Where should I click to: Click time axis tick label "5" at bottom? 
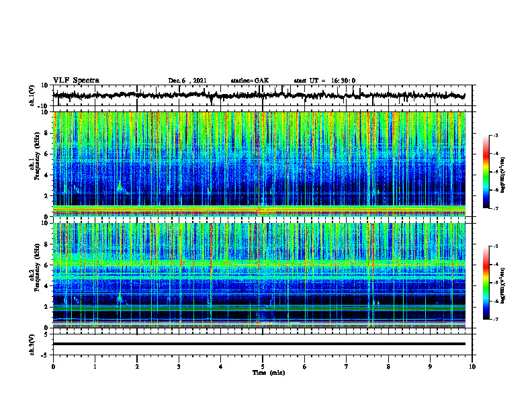point(263,367)
